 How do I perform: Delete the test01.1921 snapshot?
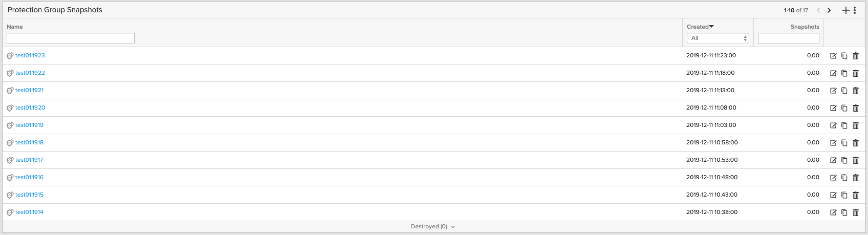[x=856, y=91]
